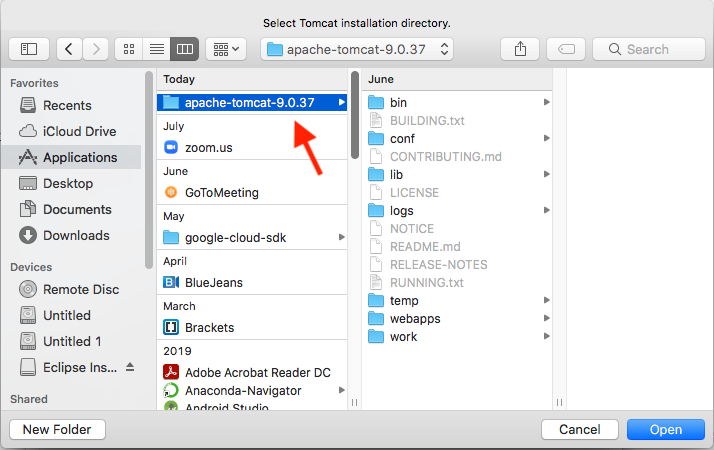Click the Share toolbar button
The width and height of the screenshot is (714, 450).
[x=520, y=49]
